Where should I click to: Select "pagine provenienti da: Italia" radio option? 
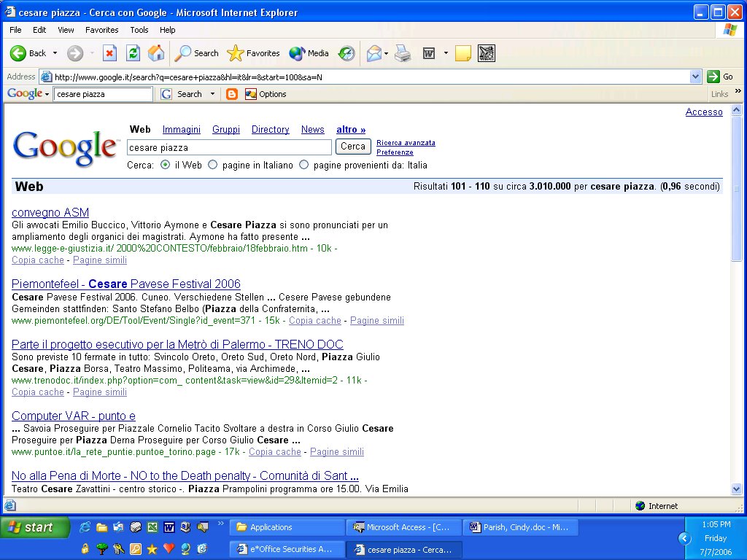pos(303,165)
